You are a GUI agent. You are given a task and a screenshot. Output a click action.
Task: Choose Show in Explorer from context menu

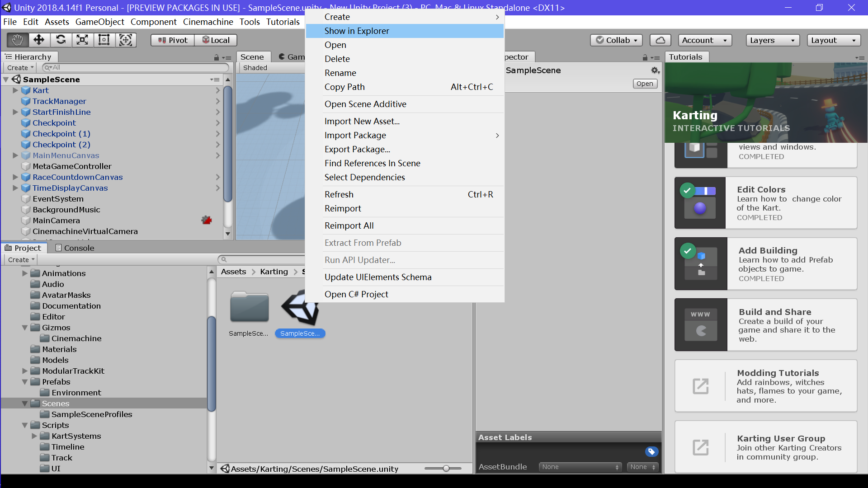[x=356, y=31]
